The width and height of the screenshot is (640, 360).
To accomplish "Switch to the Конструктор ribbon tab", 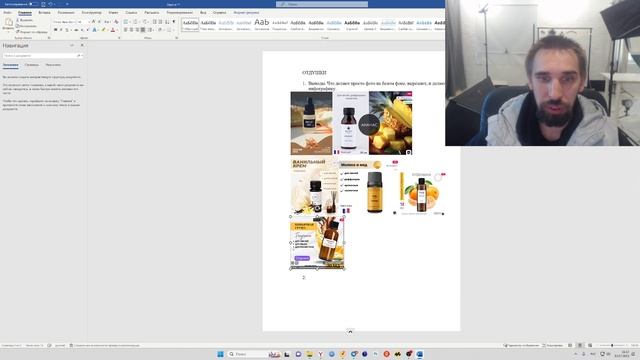I will click(91, 13).
